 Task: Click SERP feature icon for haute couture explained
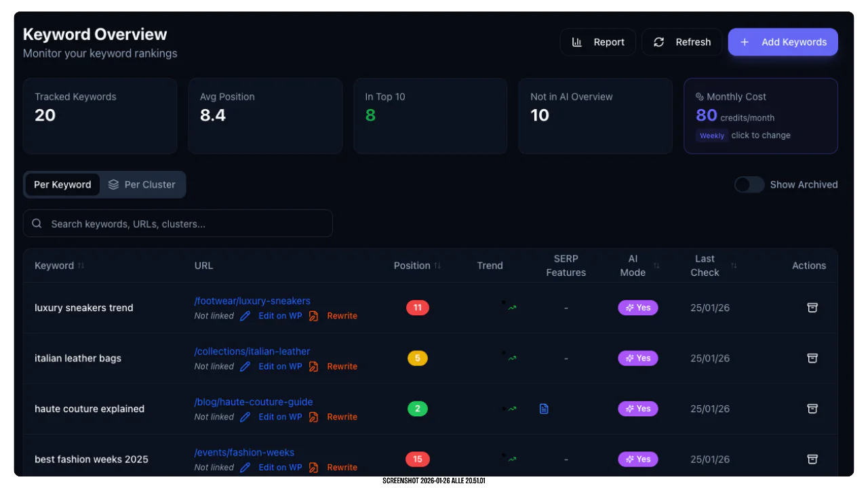click(x=544, y=409)
